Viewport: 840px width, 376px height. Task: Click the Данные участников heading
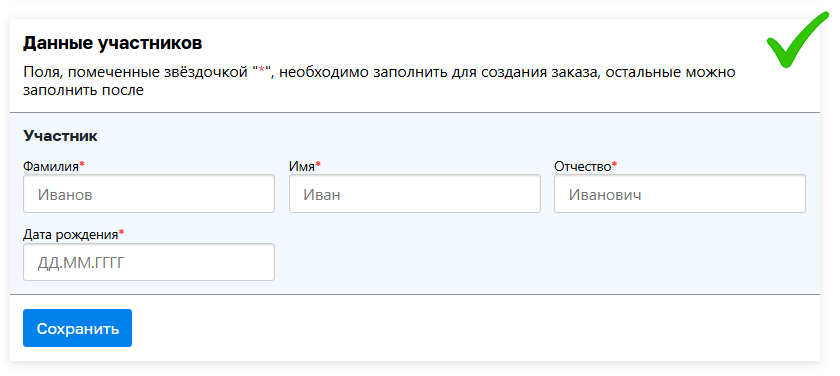tap(112, 44)
